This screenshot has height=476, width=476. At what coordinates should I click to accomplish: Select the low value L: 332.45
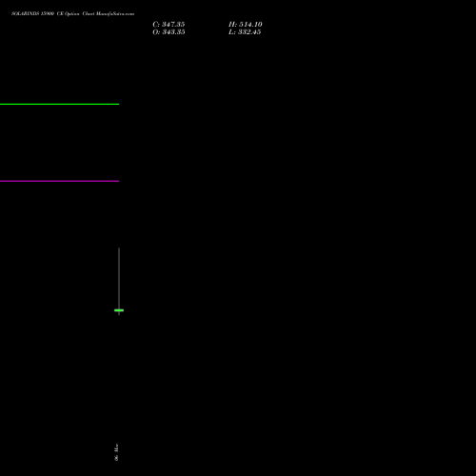click(x=245, y=32)
